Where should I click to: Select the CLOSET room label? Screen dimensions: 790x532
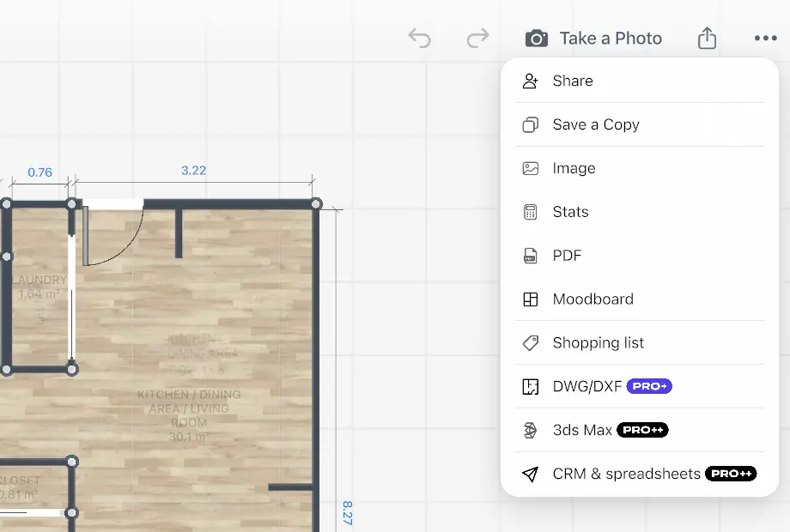pyautogui.click(x=19, y=481)
